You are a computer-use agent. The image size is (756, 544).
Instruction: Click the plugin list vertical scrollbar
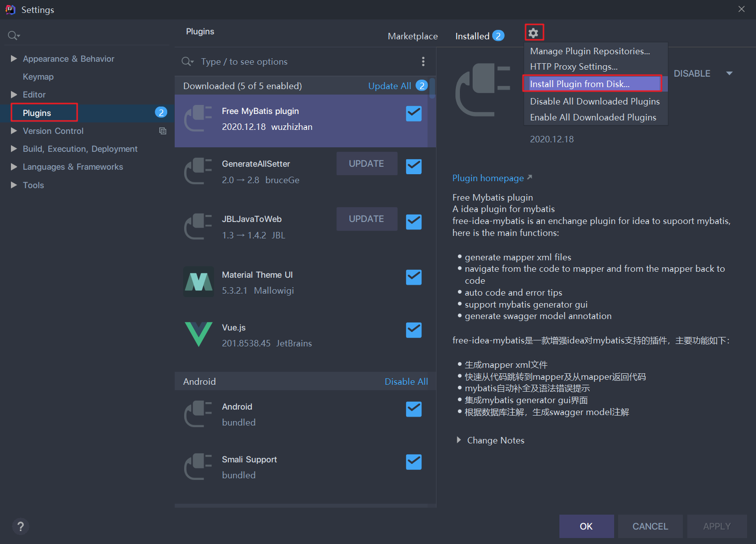[x=432, y=88]
